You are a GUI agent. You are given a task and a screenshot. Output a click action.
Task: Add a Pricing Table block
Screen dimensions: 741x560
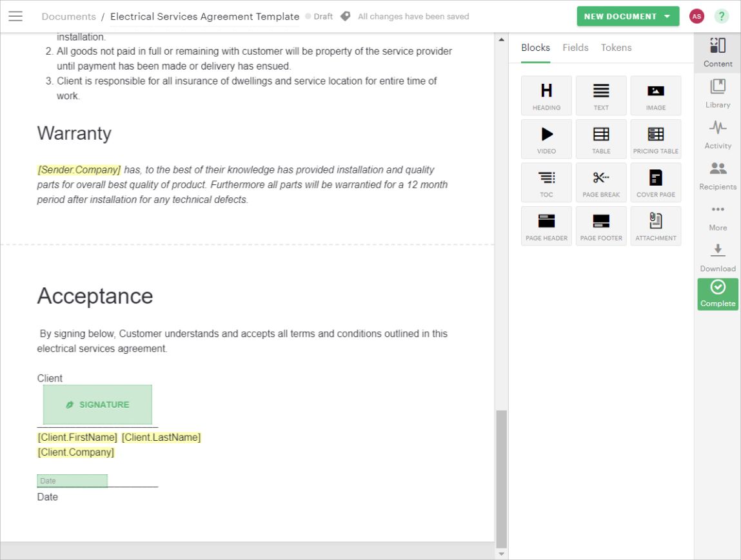[x=655, y=139]
